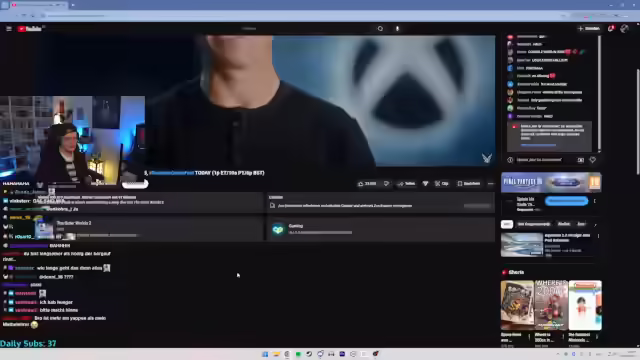The height and width of the screenshot is (360, 640).
Task: Open the Windows Start button
Action: coord(265,354)
